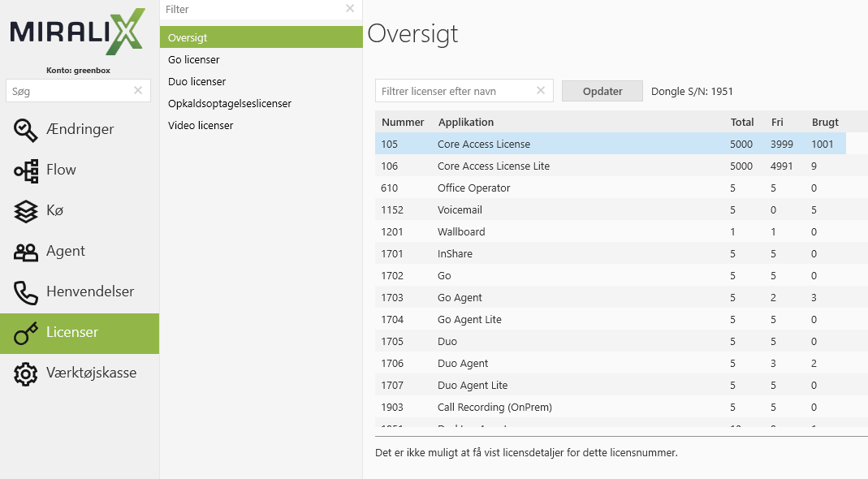This screenshot has width=868, height=479.
Task: Select the Oversigt submenu item
Action: (x=261, y=37)
